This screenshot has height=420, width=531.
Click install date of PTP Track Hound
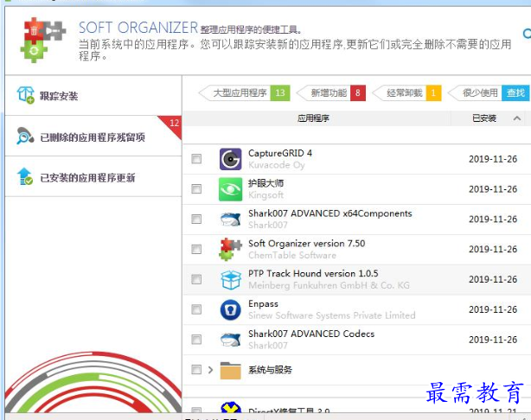pos(493,279)
